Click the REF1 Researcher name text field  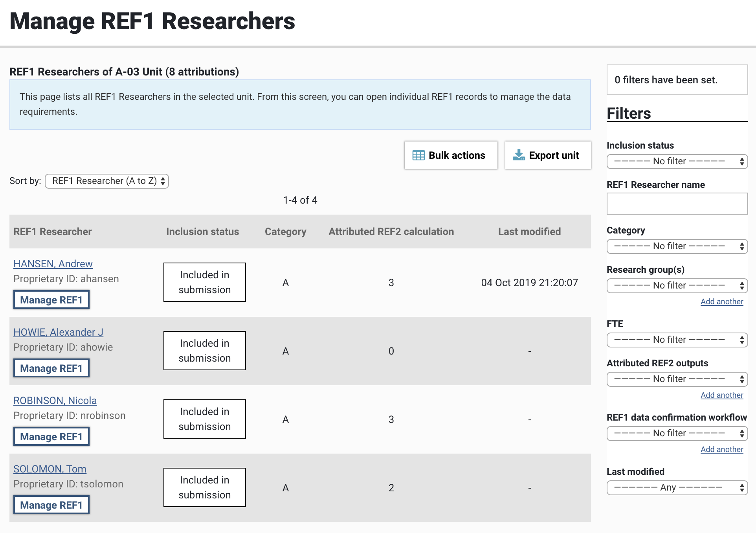pyautogui.click(x=677, y=204)
